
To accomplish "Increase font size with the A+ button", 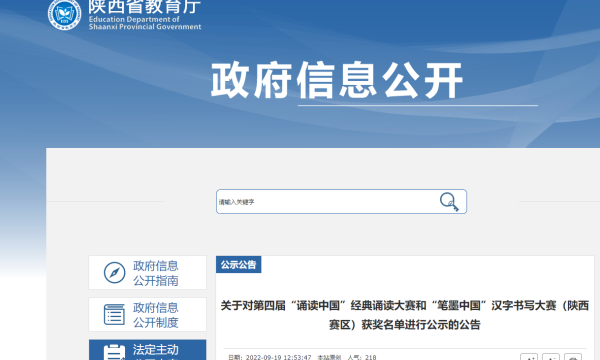I will coord(529,357).
